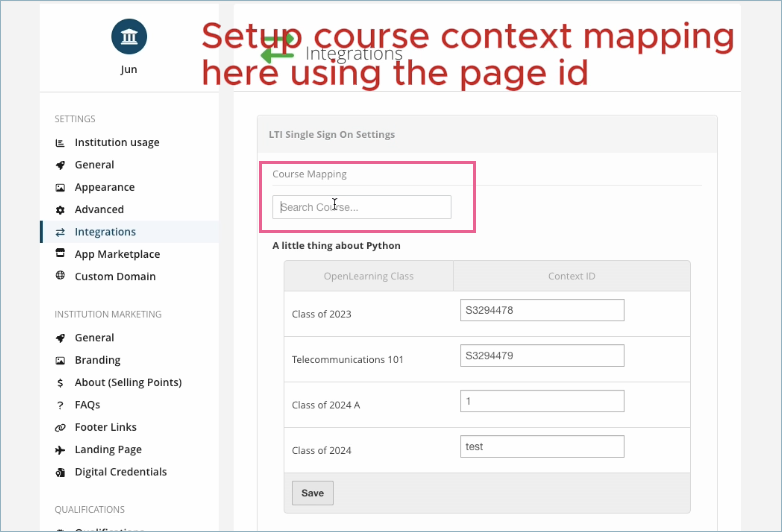Click the FAQs question mark icon
The width and height of the screenshot is (782, 532).
[60, 405]
